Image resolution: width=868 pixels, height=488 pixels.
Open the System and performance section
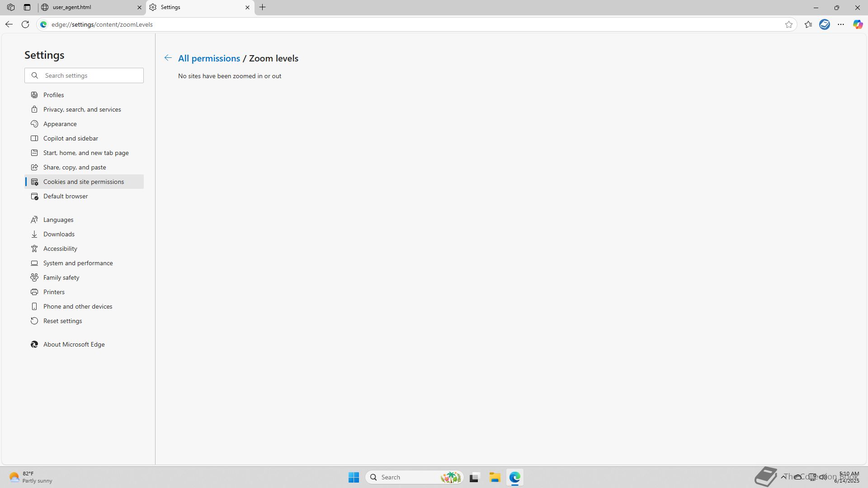(x=78, y=263)
